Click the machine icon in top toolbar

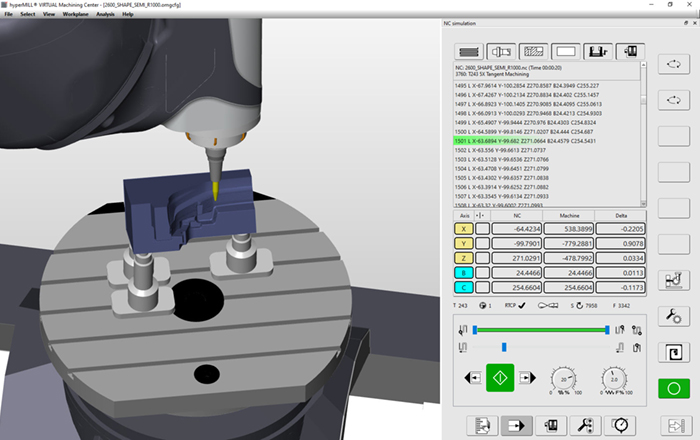pyautogui.click(x=630, y=52)
